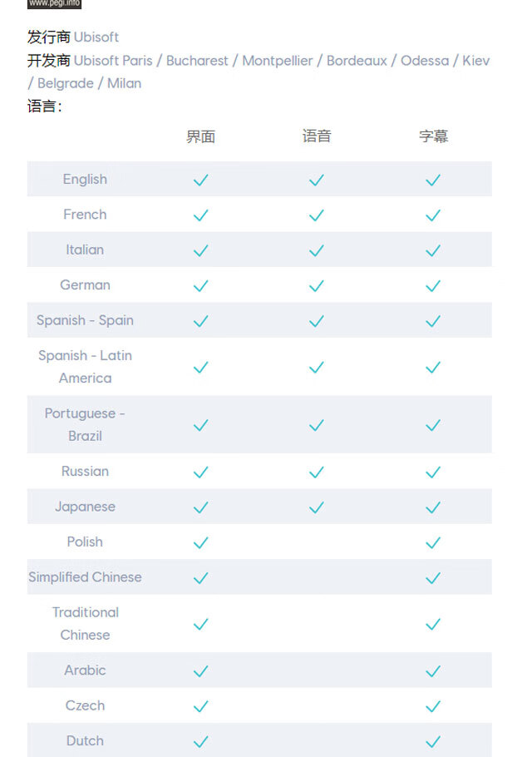Click the English interface checkmark
This screenshot has height=757, width=532.
point(200,180)
